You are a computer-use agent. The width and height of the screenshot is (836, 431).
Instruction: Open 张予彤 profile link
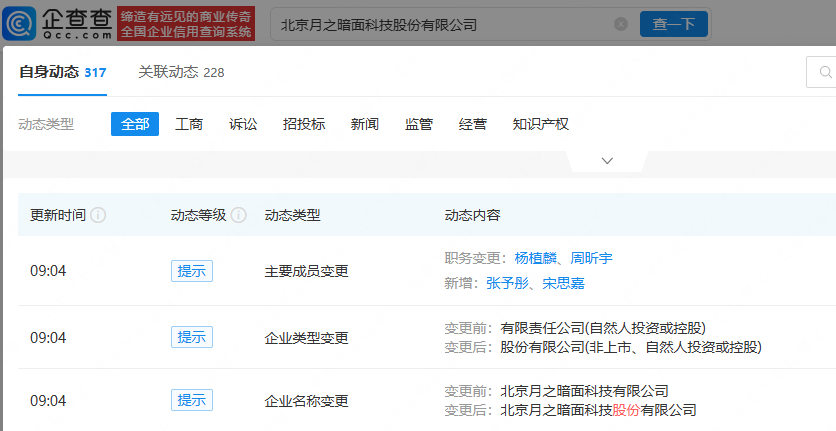[507, 283]
